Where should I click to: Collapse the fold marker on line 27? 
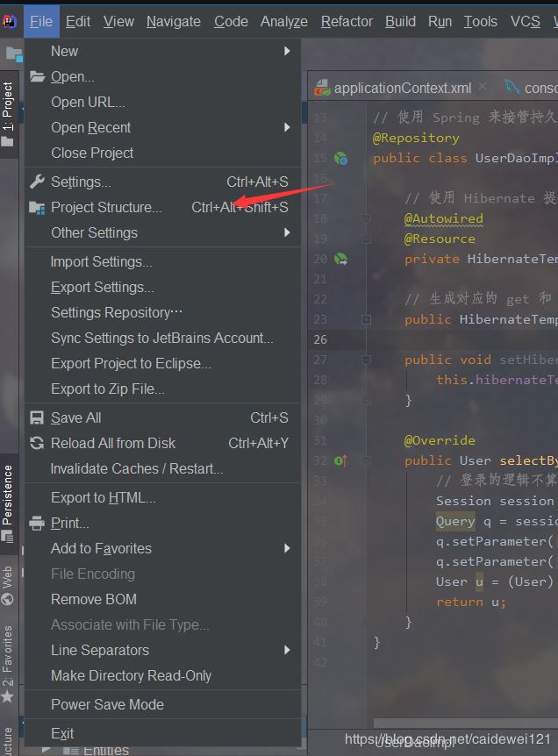[366, 360]
